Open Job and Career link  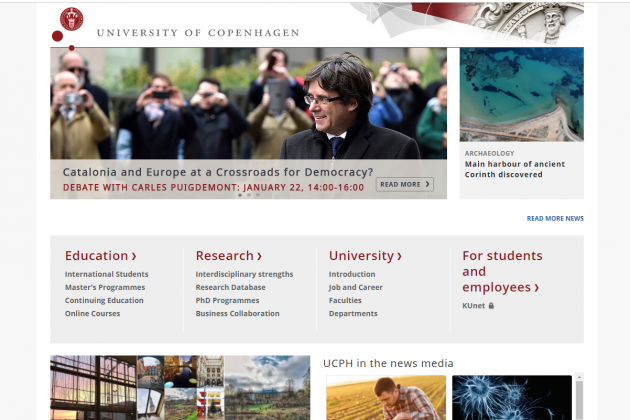356,287
